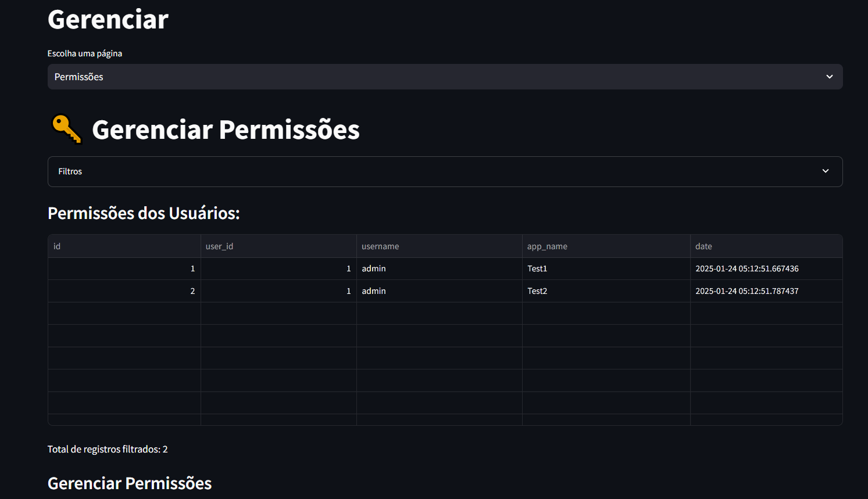Click the Filtros expander chevron icon
This screenshot has height=499, width=868.
click(826, 171)
